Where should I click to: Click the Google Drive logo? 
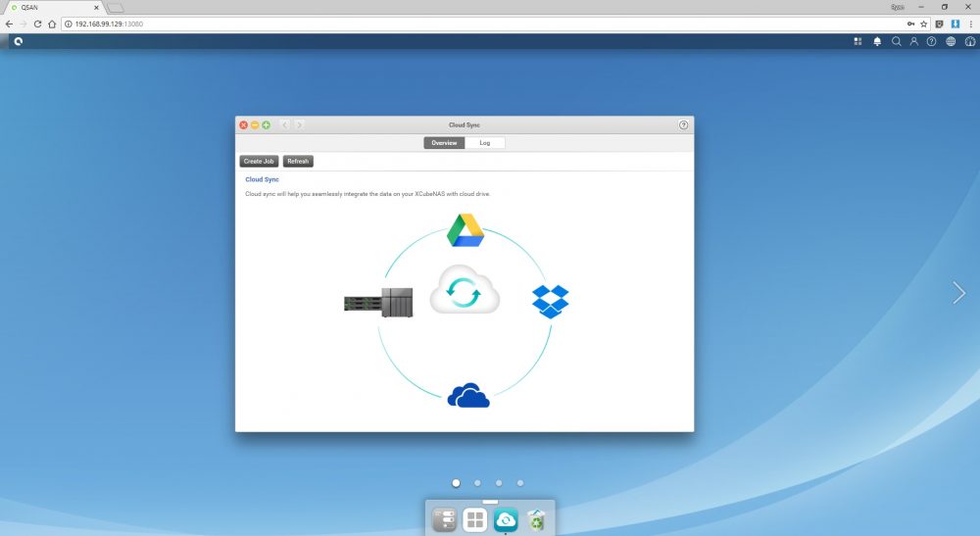tap(465, 230)
